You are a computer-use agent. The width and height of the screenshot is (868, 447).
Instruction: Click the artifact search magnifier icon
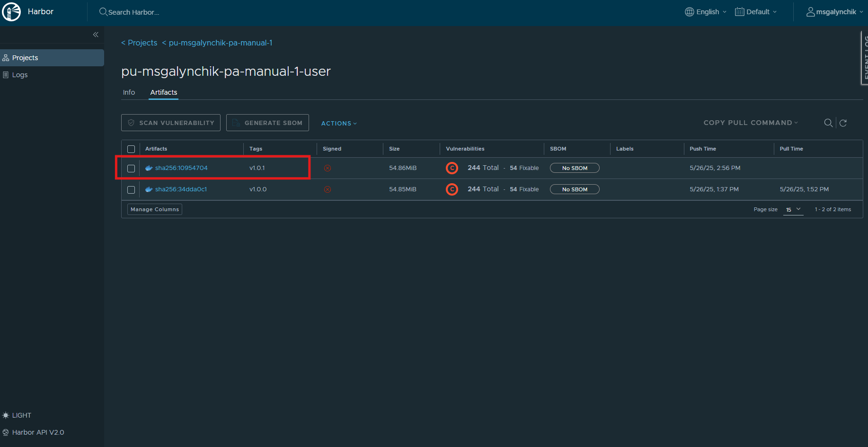point(828,123)
